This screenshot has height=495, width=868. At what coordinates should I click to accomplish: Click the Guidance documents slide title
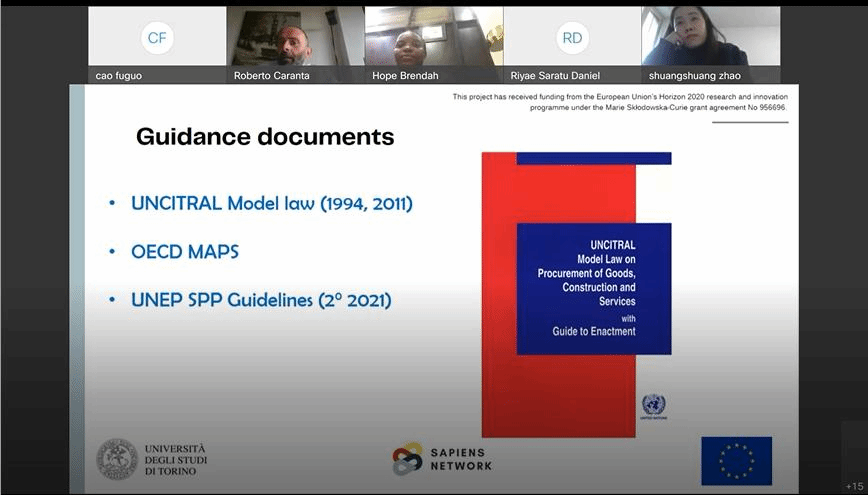tap(265, 136)
